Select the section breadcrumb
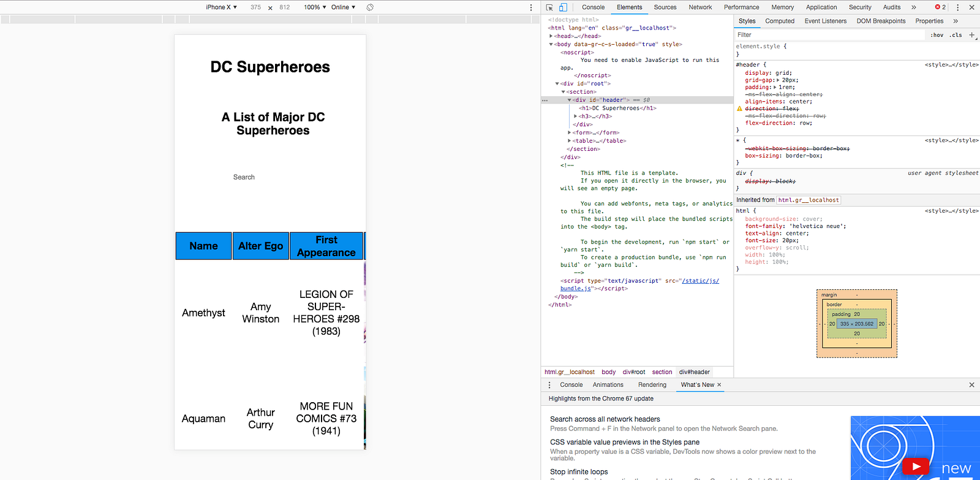The image size is (980, 480). pos(662,372)
